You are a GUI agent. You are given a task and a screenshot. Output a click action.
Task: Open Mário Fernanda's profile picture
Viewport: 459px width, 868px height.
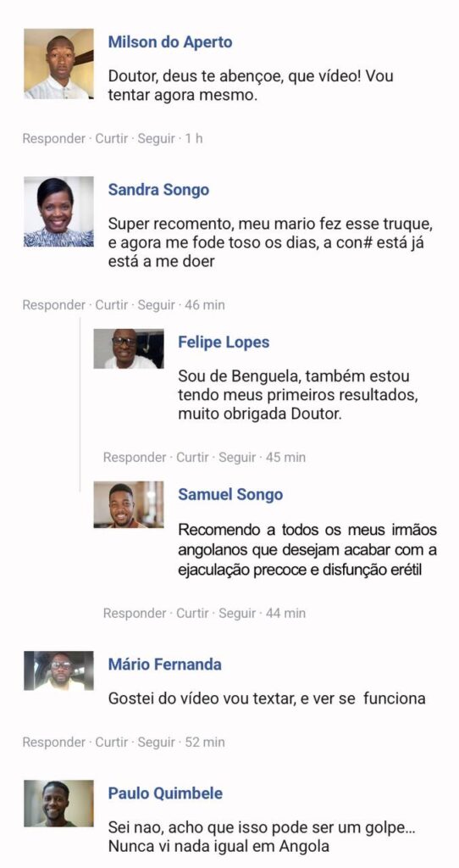click(58, 670)
